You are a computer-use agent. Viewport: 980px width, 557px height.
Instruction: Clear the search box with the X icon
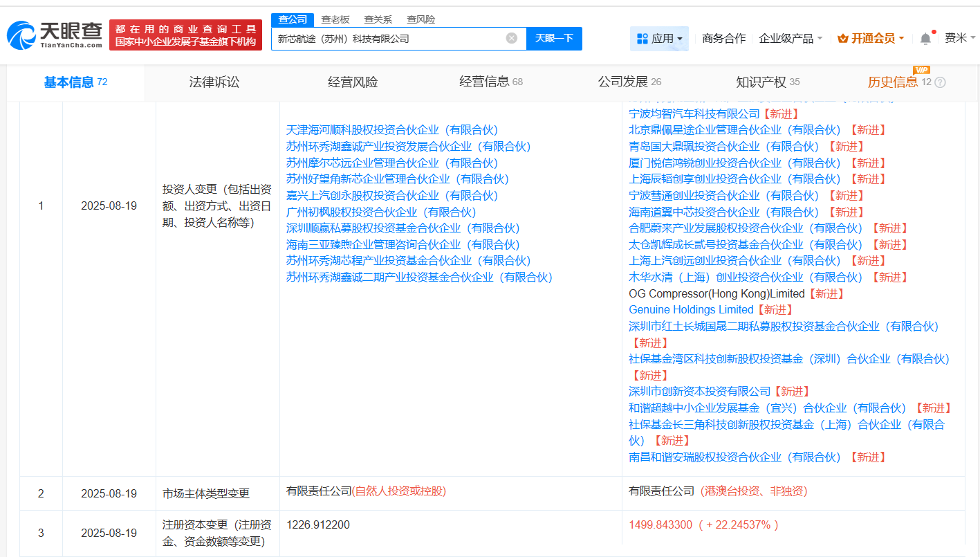512,39
